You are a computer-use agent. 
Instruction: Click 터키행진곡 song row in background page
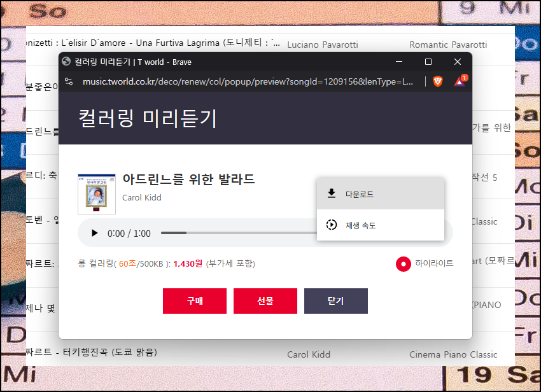pyautogui.click(x=92, y=353)
